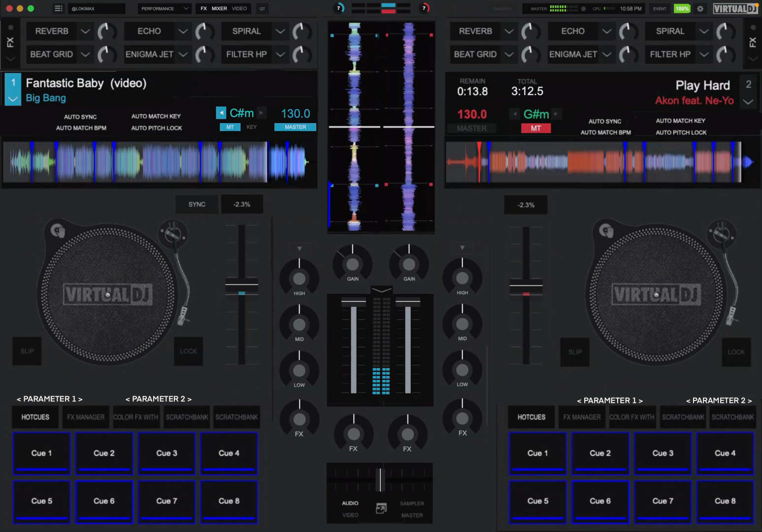The height and width of the screenshot is (532, 762).
Task: Trigger Cue 6 pad on left deck
Action: pyautogui.click(x=104, y=501)
